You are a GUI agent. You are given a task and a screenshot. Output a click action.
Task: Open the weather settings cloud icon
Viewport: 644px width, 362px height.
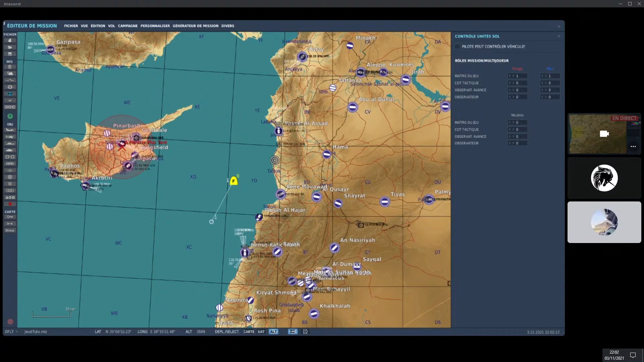[x=10, y=73]
